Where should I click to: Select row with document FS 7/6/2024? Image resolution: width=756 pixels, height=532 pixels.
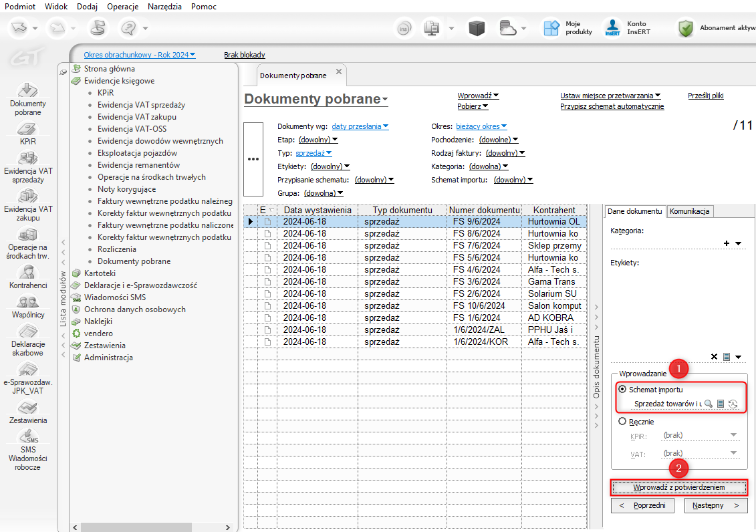tap(476, 245)
